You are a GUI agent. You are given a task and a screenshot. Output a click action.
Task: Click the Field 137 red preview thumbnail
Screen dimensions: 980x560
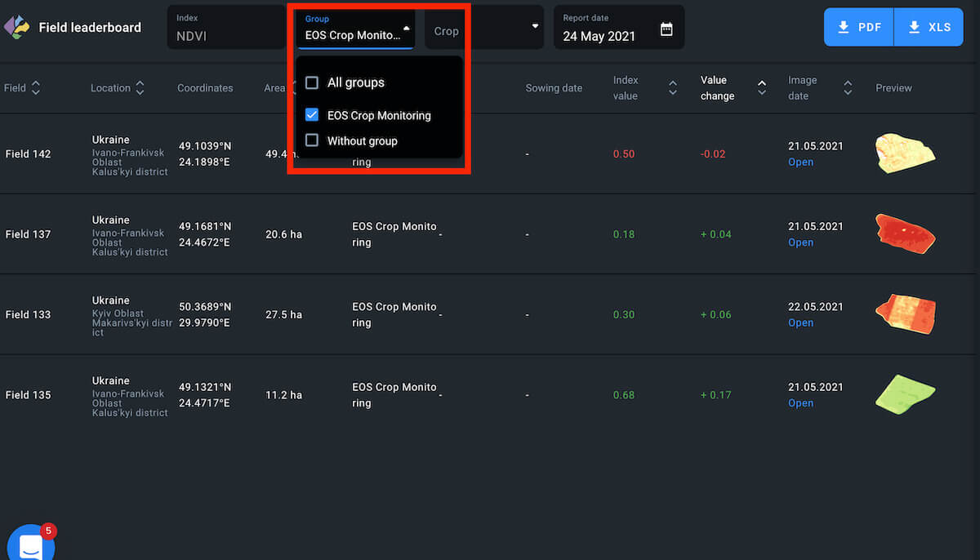pos(904,233)
